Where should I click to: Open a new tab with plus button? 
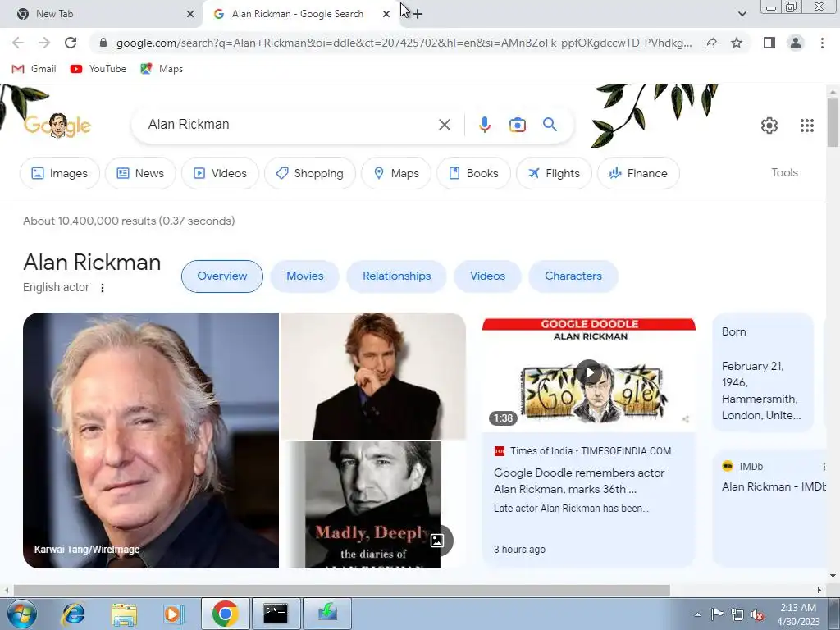(x=418, y=14)
